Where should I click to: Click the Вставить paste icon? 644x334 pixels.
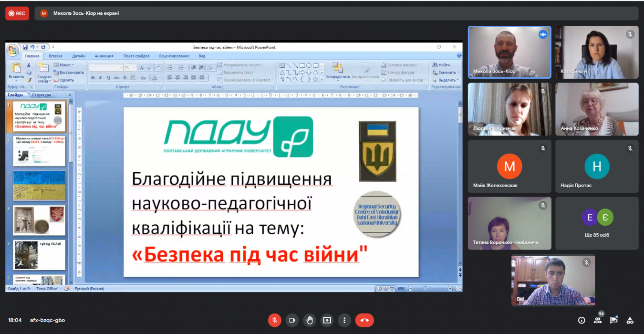(x=16, y=68)
